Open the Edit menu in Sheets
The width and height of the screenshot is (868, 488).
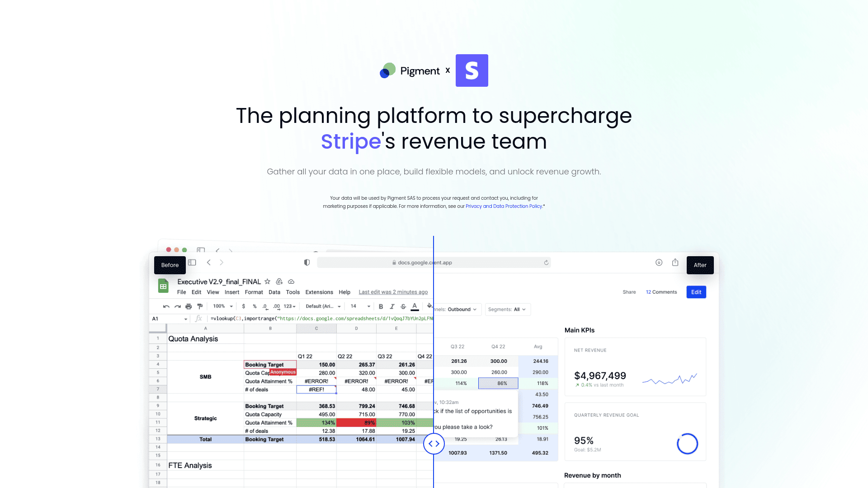(x=196, y=292)
